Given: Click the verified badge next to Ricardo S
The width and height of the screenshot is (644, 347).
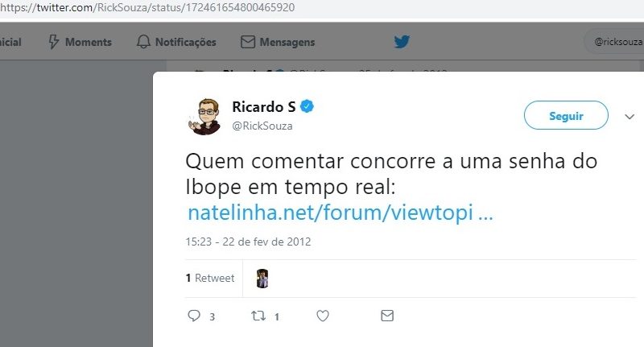Looking at the screenshot, I should point(307,106).
